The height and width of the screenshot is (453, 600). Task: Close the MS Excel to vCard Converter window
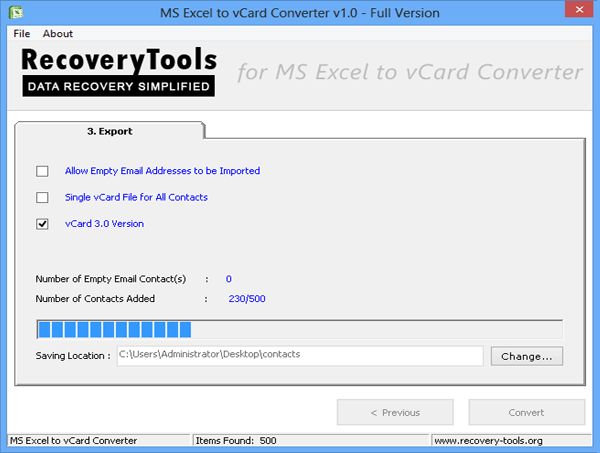pyautogui.click(x=579, y=9)
